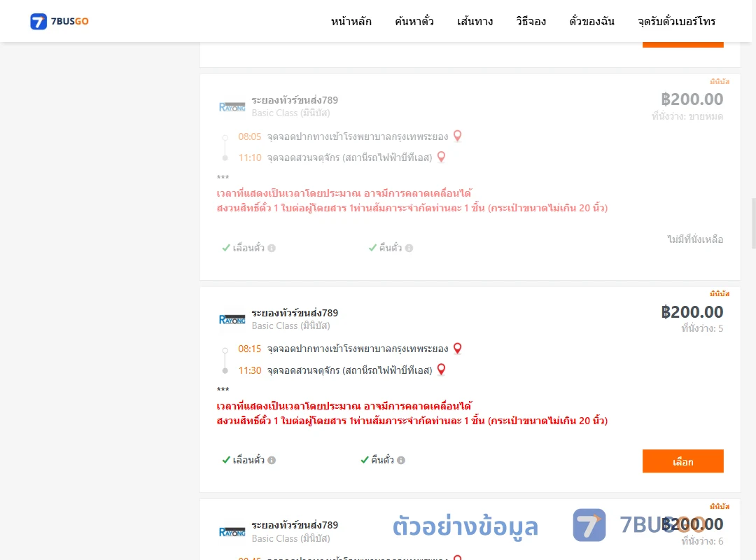The image size is (756, 560).
Task: Go to หน้าหลัก menu item
Action: click(351, 21)
